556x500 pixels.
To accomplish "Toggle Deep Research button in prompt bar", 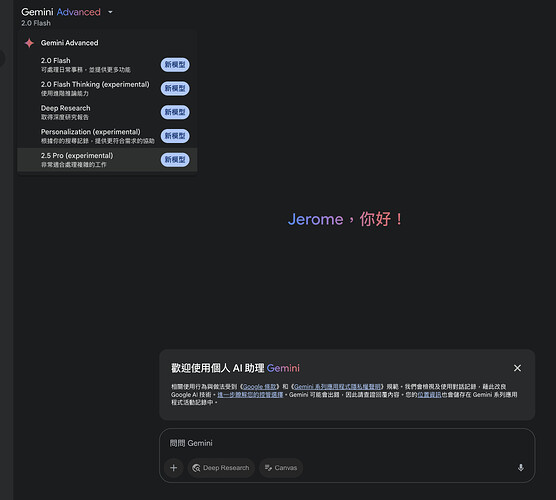I will (x=221, y=468).
